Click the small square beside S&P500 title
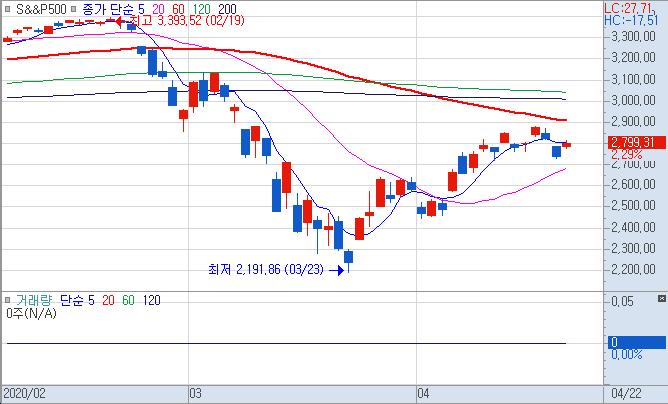 [x=7, y=9]
